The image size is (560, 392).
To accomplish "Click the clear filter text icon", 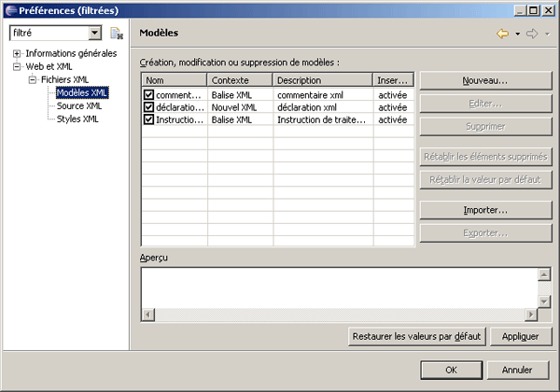I will pyautogui.click(x=117, y=34).
